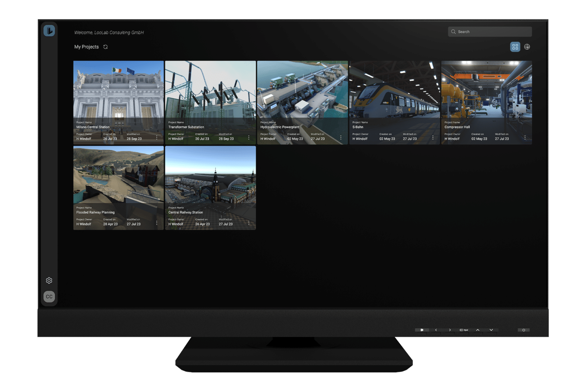Click the search projects field

(490, 32)
